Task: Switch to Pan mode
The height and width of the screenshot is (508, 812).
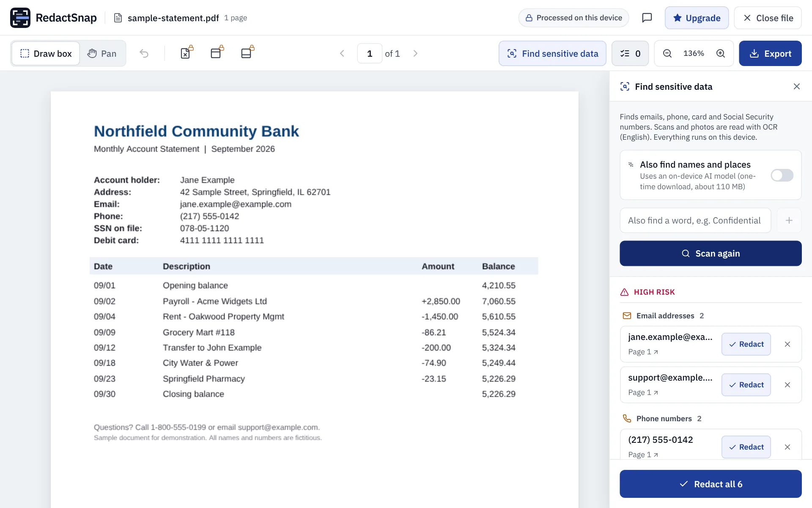Action: click(102, 53)
